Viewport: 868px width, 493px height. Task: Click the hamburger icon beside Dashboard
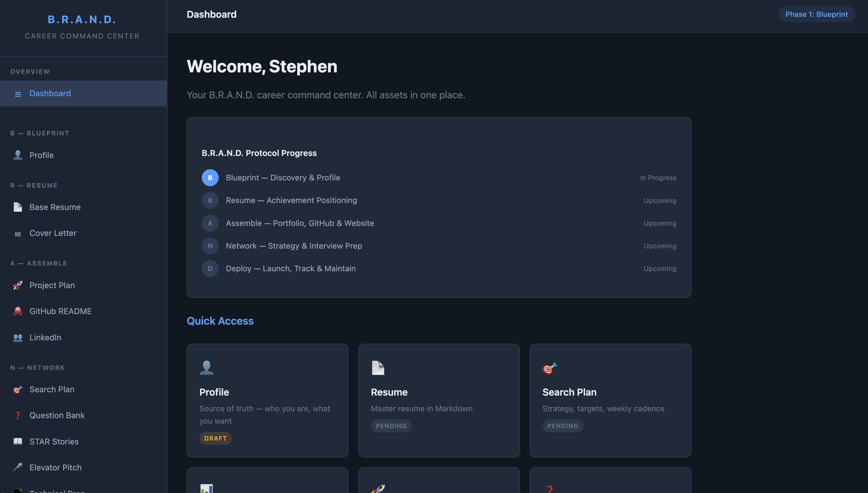click(x=18, y=93)
